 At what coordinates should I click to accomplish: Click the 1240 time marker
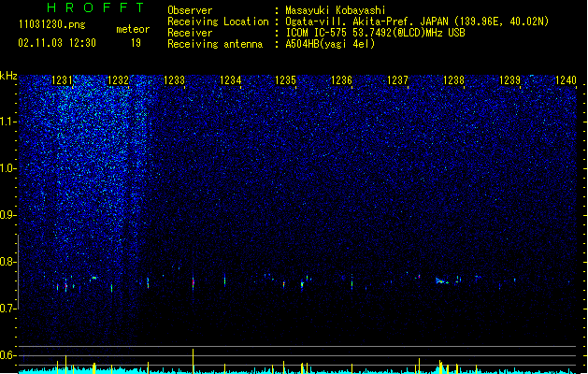click(x=566, y=80)
